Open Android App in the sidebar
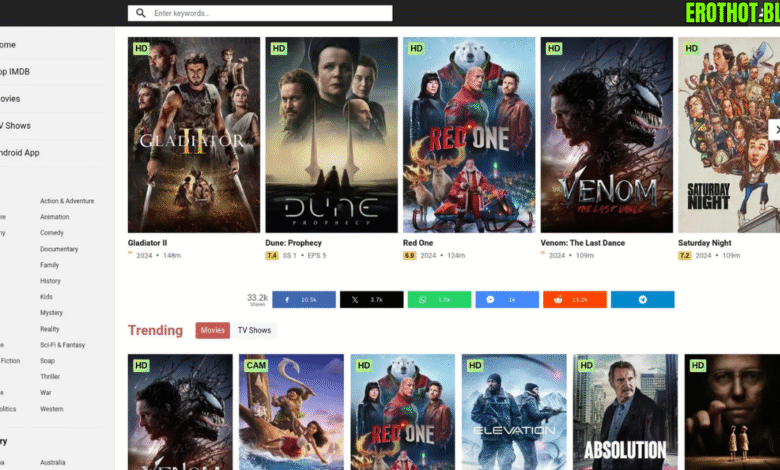Viewport: 780px width, 470px height. 20,153
